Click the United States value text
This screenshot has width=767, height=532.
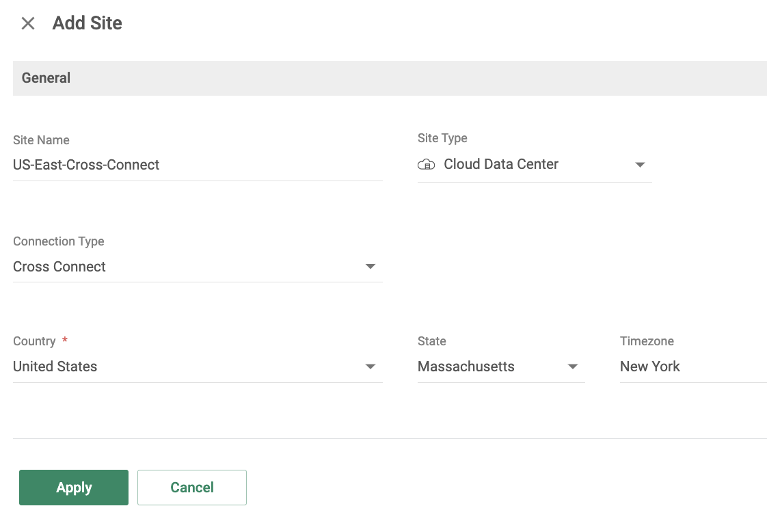point(55,367)
